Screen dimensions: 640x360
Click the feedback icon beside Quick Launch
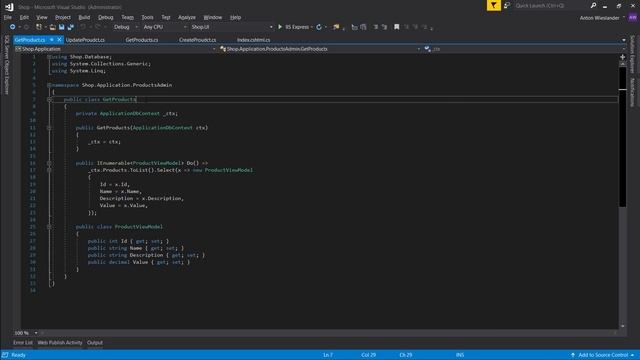507,6
